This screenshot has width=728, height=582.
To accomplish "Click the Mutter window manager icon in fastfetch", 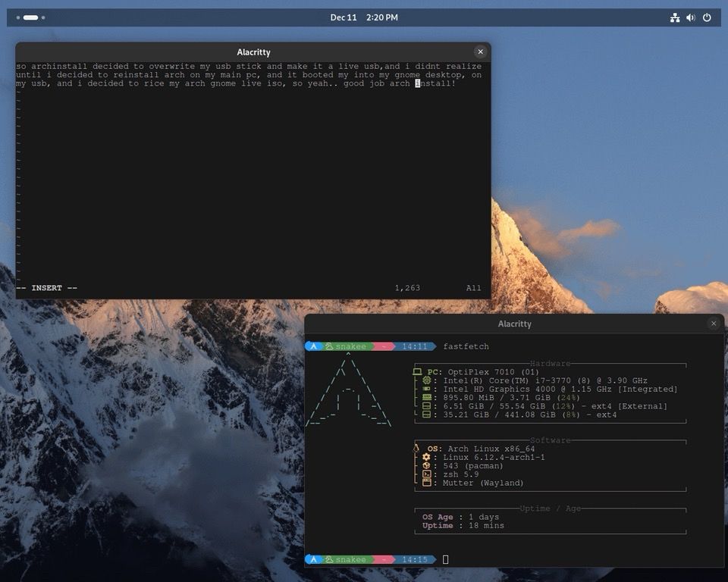I will 425,483.
